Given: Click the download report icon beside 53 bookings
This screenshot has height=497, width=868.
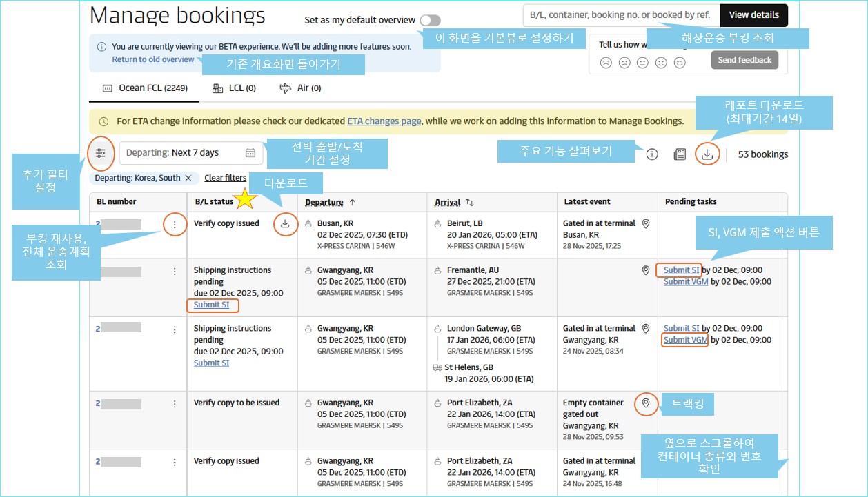Looking at the screenshot, I should (x=707, y=154).
